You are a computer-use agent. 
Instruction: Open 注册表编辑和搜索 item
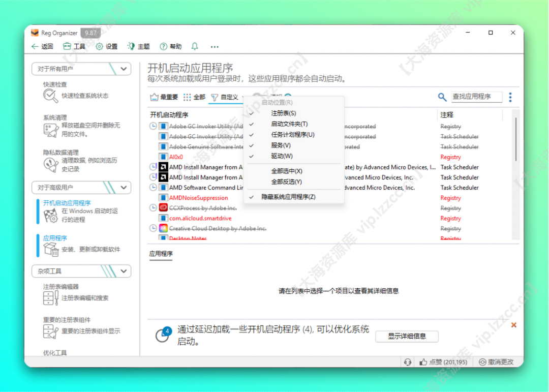(85, 298)
